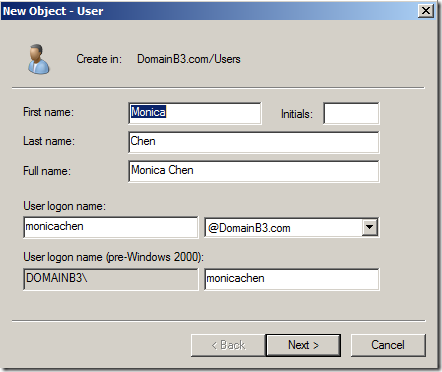Open the @DomainB3.com domain suffix dropdown
This screenshot has width=442, height=372.
369,227
